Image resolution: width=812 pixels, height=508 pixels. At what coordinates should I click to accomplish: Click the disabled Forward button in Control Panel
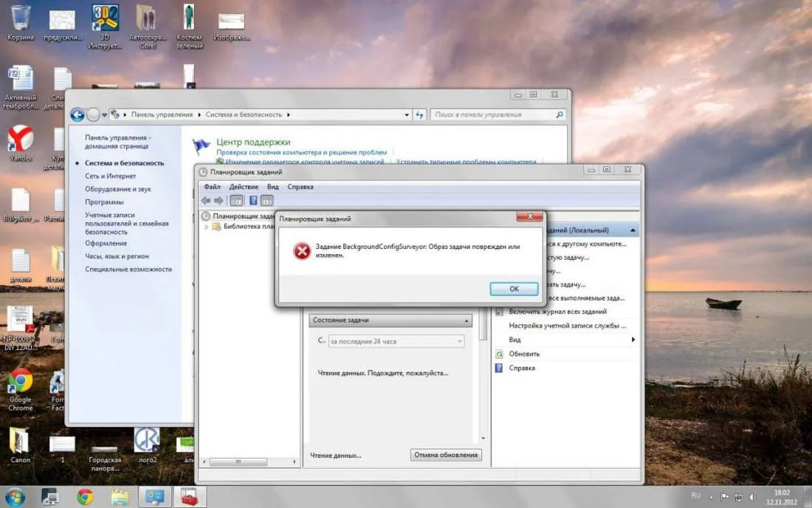(93, 114)
